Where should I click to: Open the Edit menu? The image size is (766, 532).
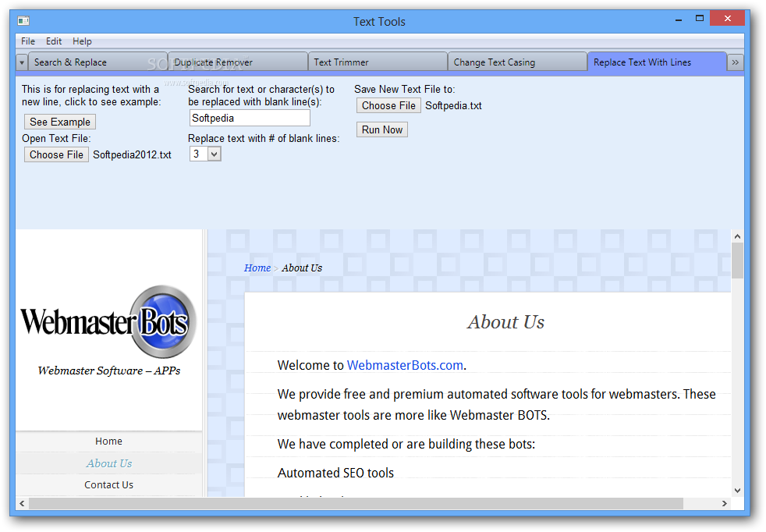54,41
